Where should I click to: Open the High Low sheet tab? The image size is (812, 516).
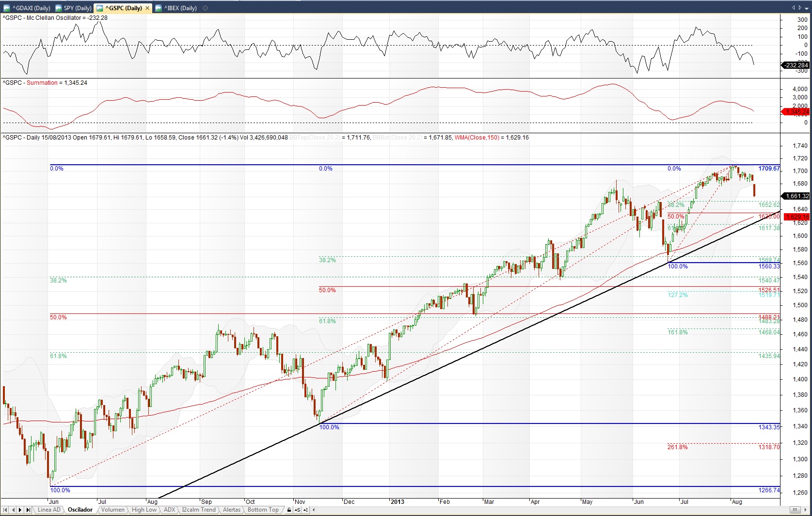point(144,510)
